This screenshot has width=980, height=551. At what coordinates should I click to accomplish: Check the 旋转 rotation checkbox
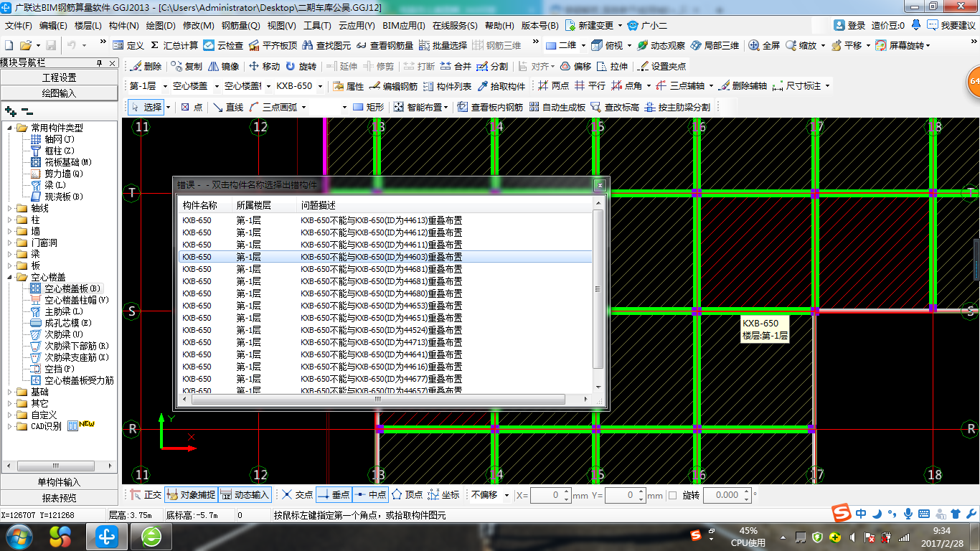click(672, 495)
